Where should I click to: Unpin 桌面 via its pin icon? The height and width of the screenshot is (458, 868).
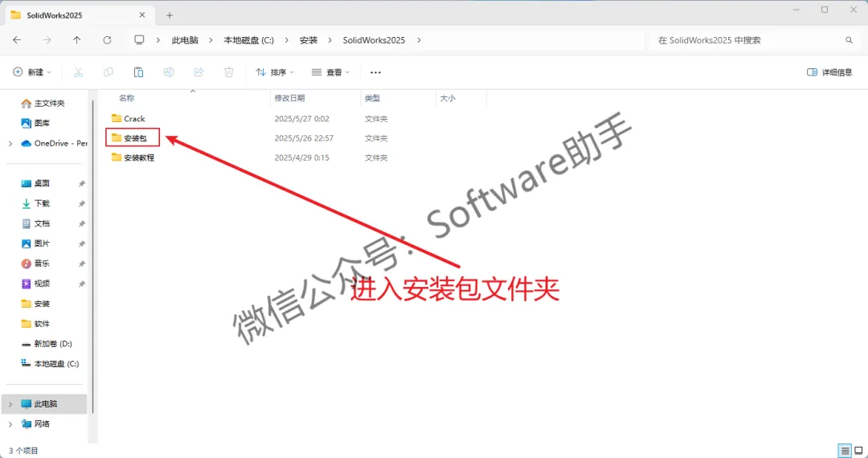pyautogui.click(x=82, y=183)
